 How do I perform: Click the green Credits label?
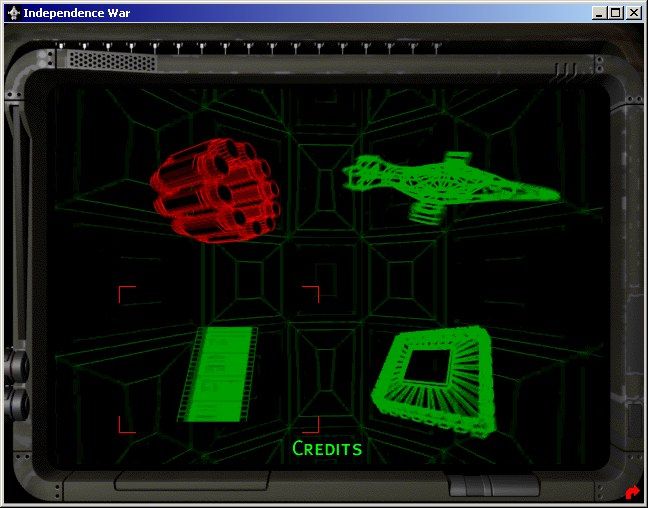327,449
